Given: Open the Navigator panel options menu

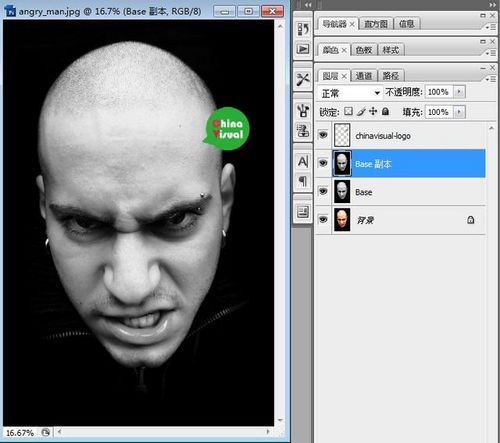Looking at the screenshot, I should [491, 27].
